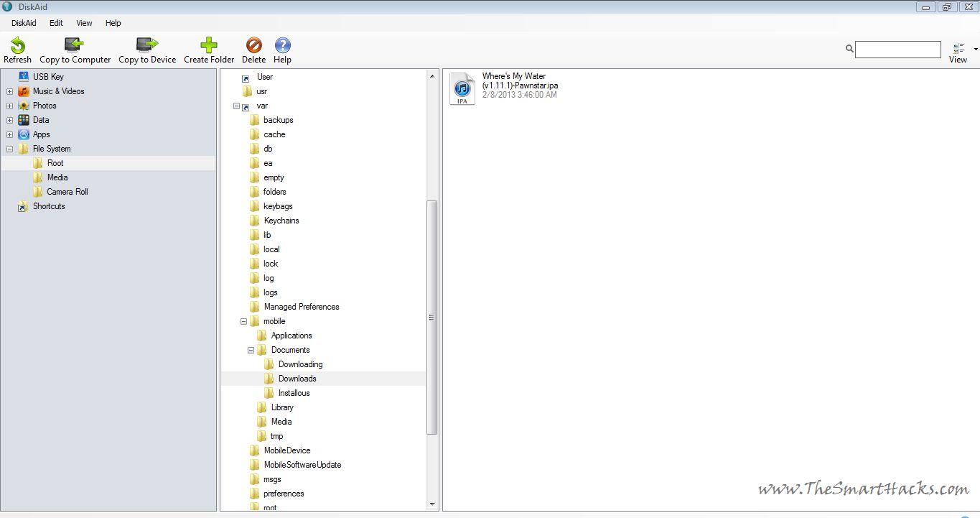Click the Create Folder plus icon
The image size is (980, 518).
coord(208,46)
